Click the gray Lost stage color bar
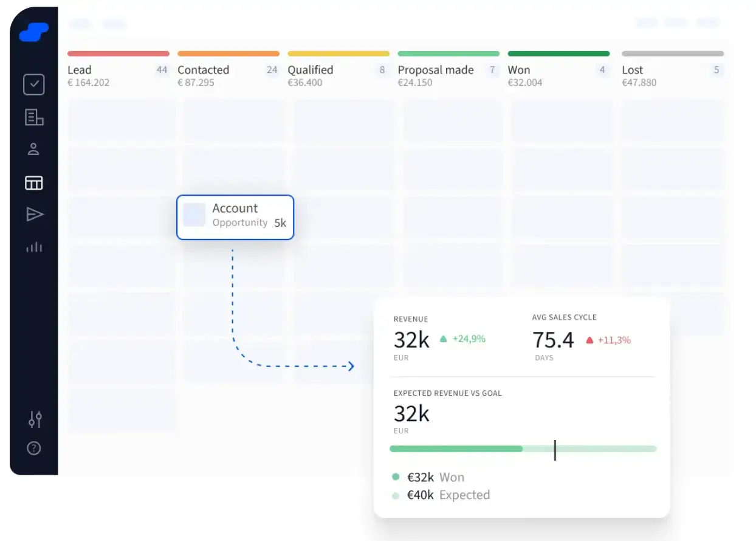Image resolution: width=756 pixels, height=541 pixels. [x=673, y=53]
